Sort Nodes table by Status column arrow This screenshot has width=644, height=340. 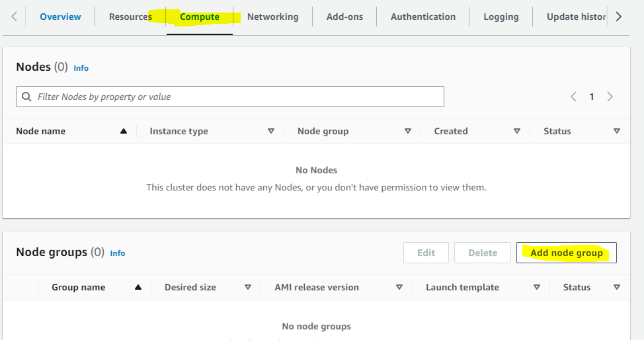click(617, 131)
